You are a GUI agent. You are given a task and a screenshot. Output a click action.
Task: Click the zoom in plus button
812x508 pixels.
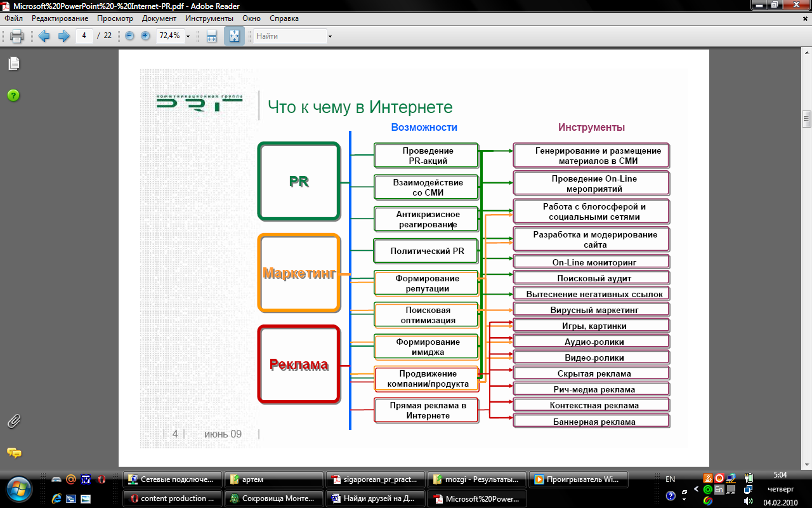coord(145,36)
